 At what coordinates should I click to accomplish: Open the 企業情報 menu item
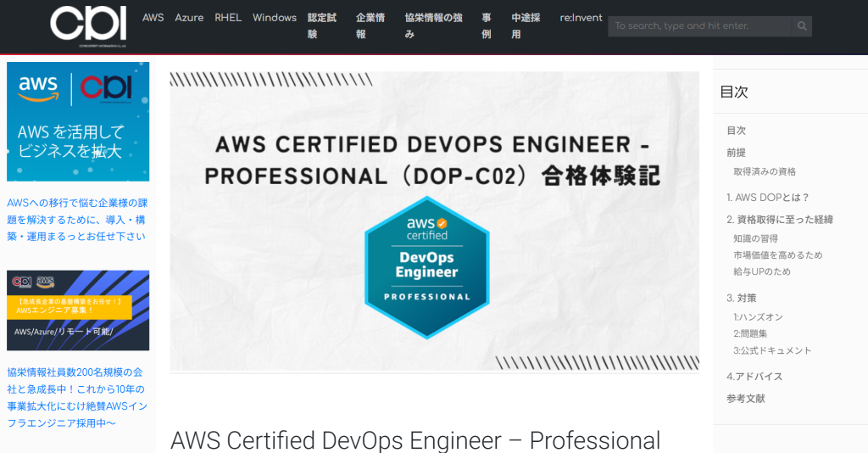coord(370,26)
